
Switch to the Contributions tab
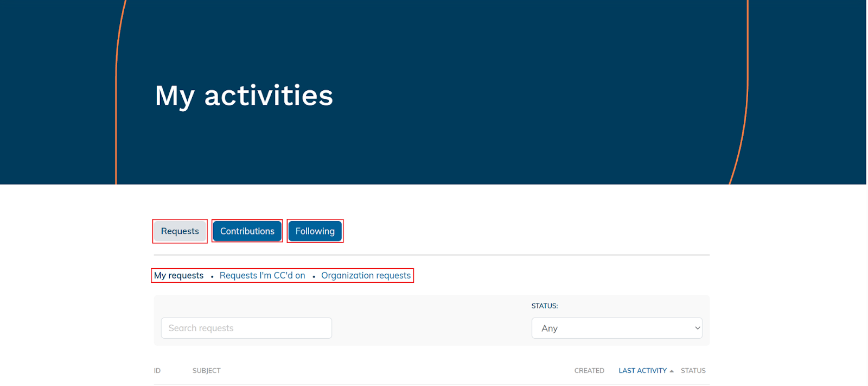[247, 231]
